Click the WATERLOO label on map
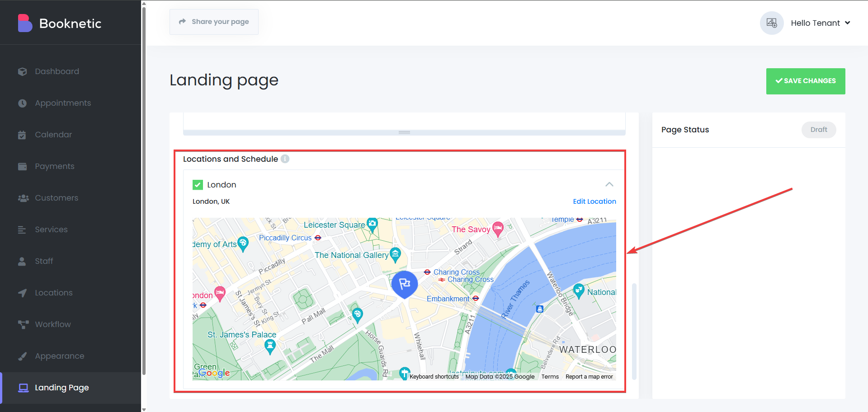The height and width of the screenshot is (412, 868). (x=588, y=350)
